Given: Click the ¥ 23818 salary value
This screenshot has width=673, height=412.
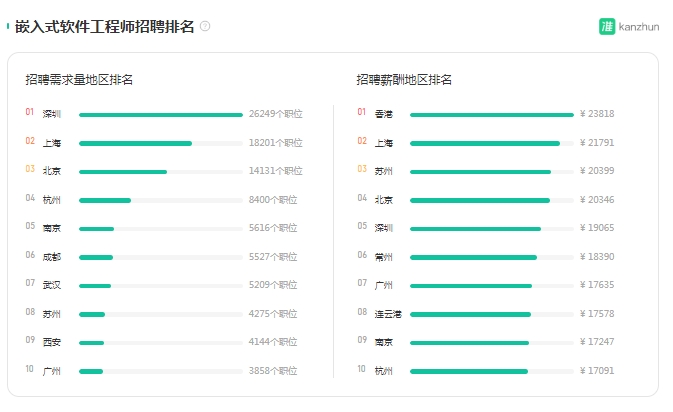Looking at the screenshot, I should pyautogui.click(x=597, y=114).
